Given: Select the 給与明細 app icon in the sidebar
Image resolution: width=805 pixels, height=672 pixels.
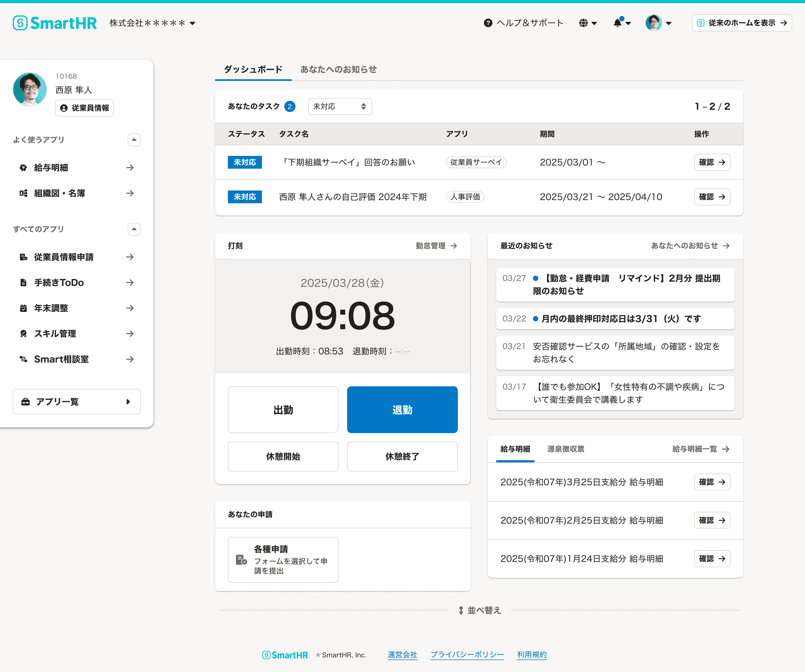Looking at the screenshot, I should coord(23,167).
